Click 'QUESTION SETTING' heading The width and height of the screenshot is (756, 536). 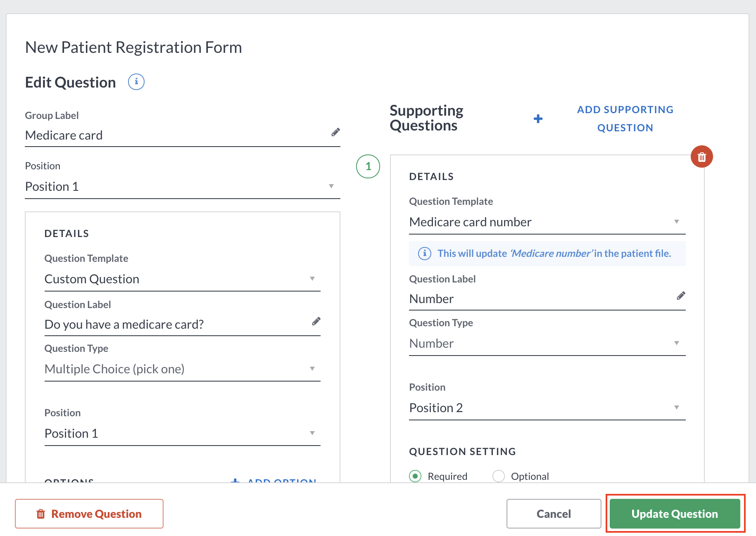[x=462, y=451]
